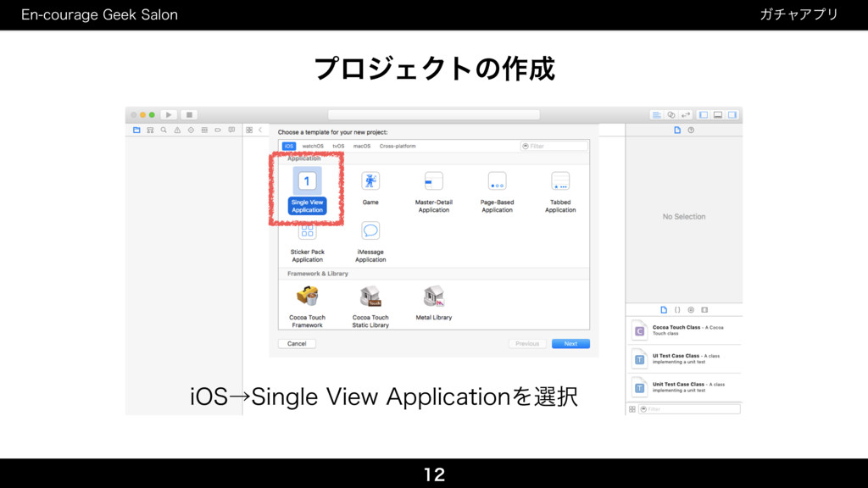Viewport: 868px width, 488px height.
Task: Show the Quick Help inspector
Action: [x=691, y=130]
